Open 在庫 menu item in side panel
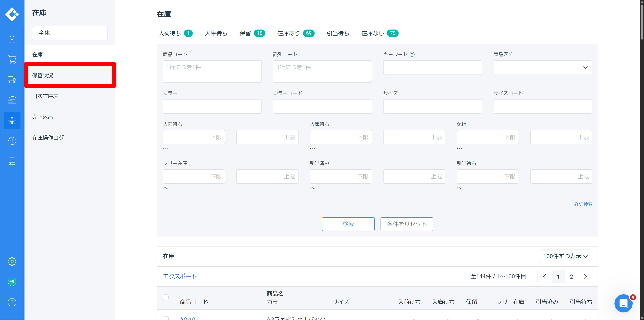 70,55
